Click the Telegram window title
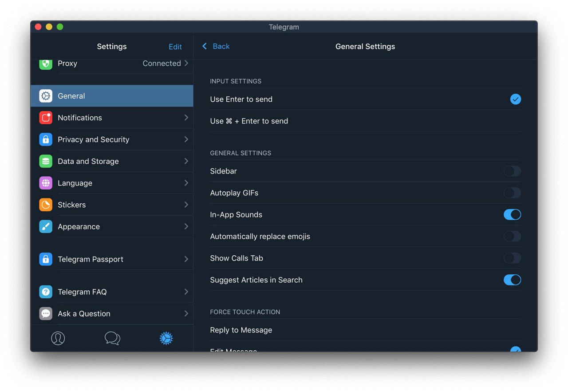Viewport: 568px width, 392px height. 284,27
